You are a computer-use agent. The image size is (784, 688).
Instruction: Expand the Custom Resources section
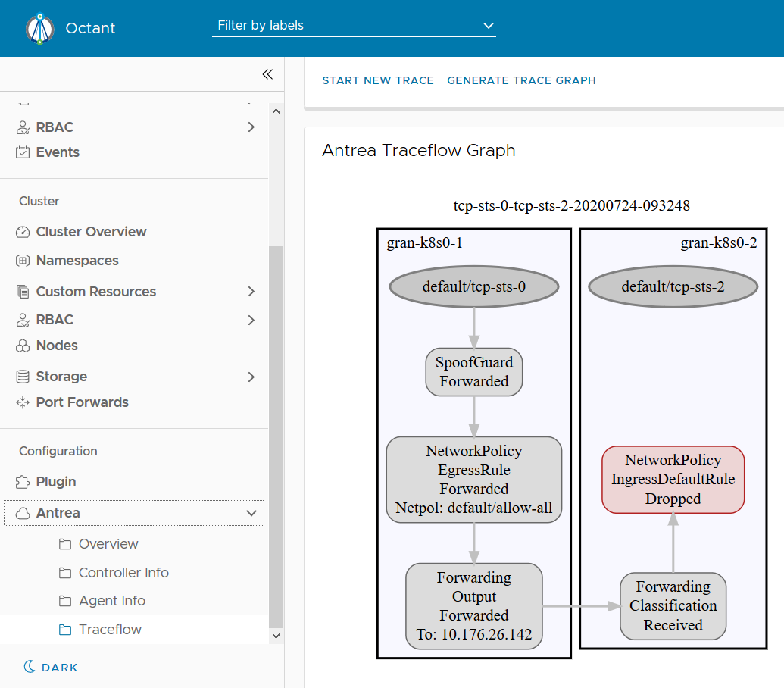pyautogui.click(x=251, y=291)
